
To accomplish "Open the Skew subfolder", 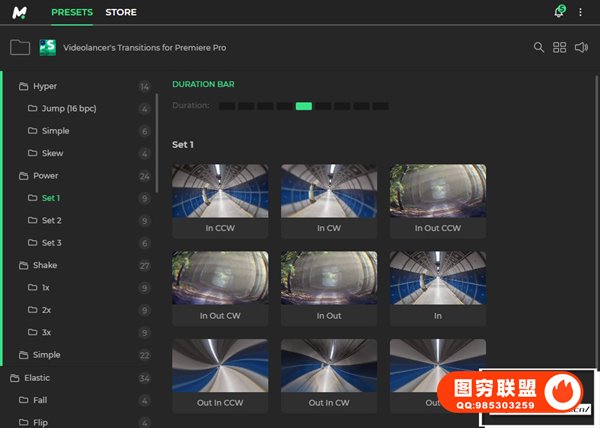I will [52, 153].
